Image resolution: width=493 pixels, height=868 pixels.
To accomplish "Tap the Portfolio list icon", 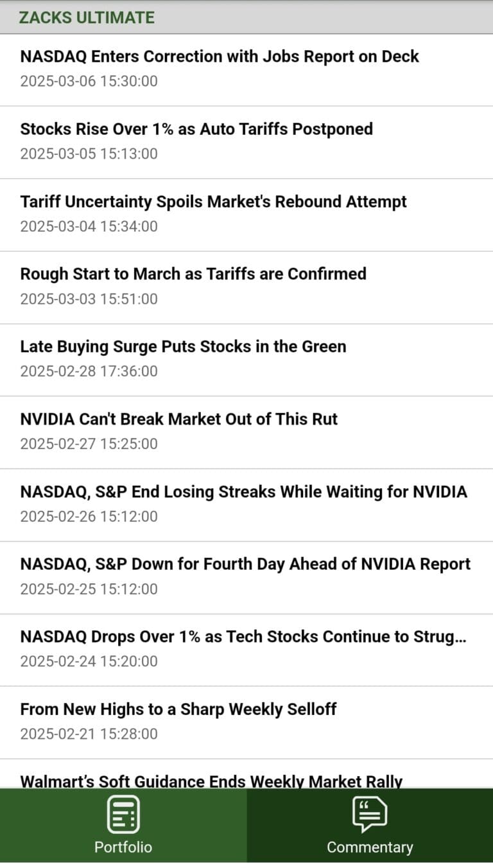I will click(123, 814).
